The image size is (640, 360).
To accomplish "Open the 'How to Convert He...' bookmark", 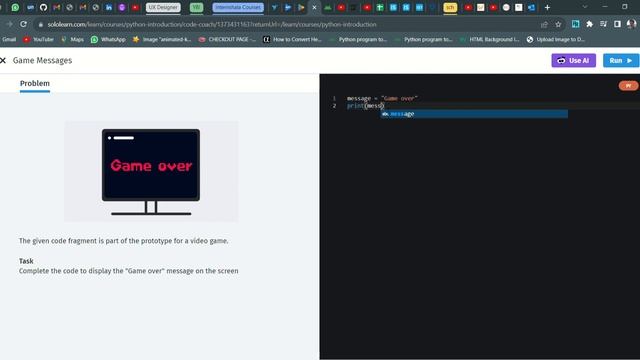I will (293, 40).
